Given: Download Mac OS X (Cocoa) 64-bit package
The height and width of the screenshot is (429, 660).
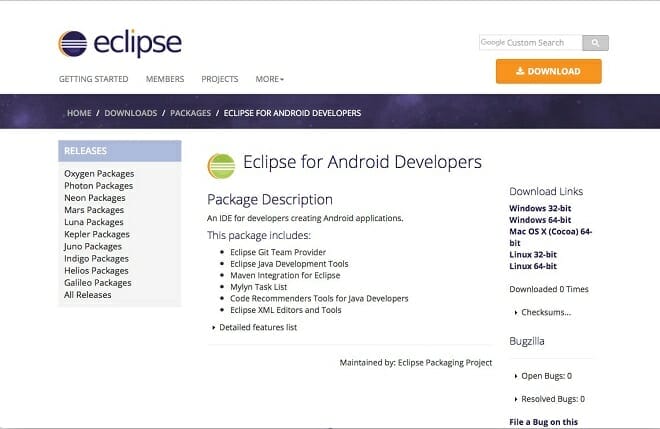Looking at the screenshot, I should 551,237.
